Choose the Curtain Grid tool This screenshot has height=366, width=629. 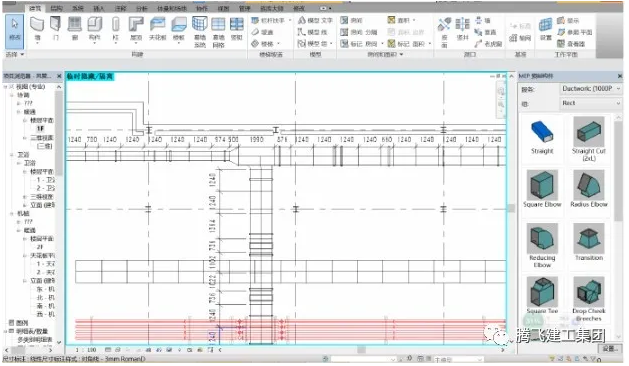pyautogui.click(x=218, y=32)
